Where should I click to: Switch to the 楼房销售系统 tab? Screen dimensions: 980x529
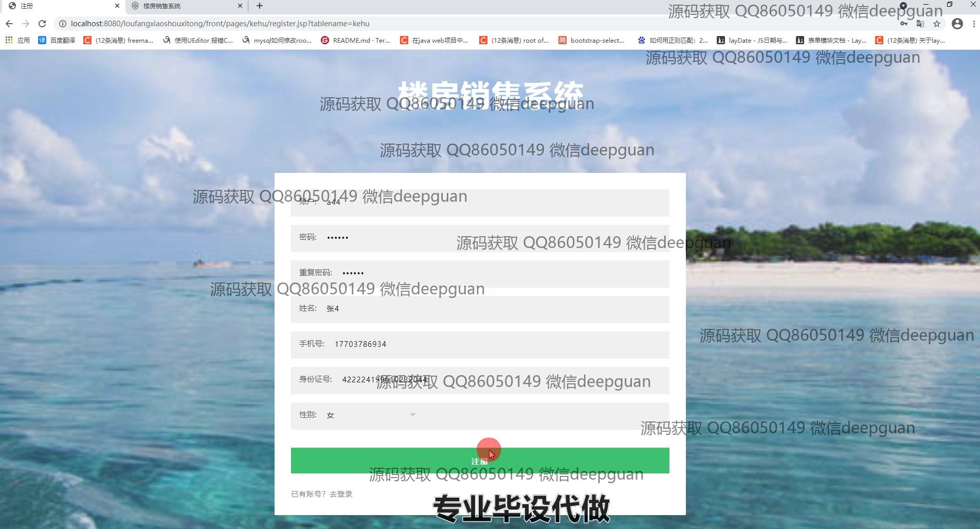coord(185,6)
